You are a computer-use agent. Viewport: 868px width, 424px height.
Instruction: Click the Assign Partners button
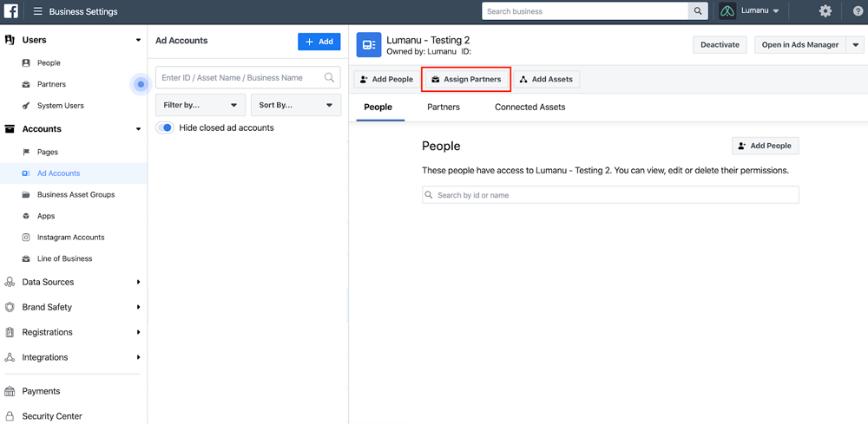(x=466, y=79)
